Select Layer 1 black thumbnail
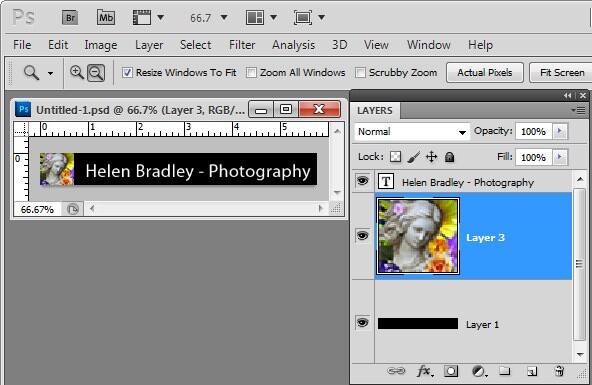This screenshot has width=592, height=385. click(x=418, y=323)
